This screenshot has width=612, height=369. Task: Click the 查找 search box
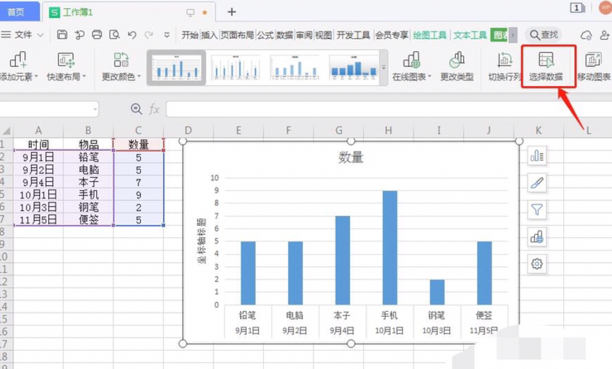(x=544, y=35)
